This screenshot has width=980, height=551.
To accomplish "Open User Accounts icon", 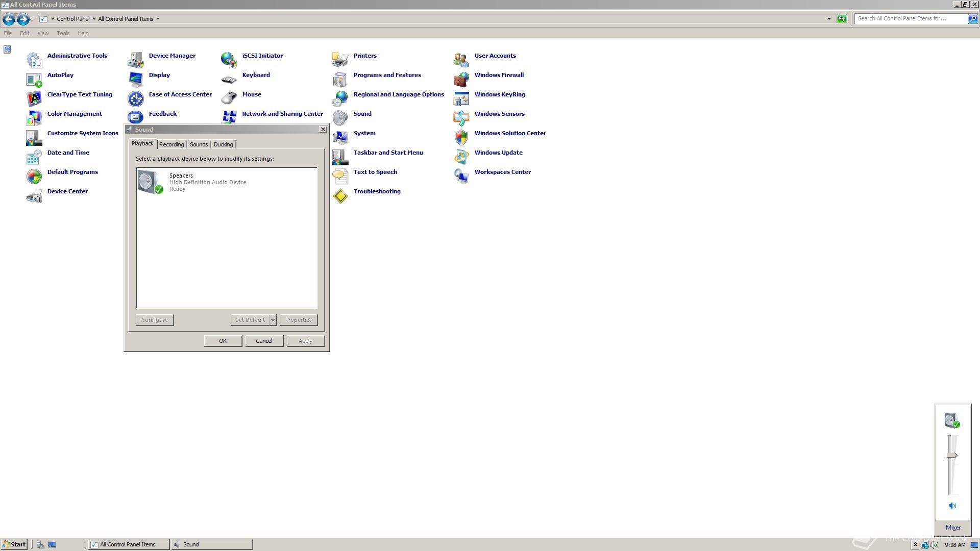I will [x=461, y=60].
